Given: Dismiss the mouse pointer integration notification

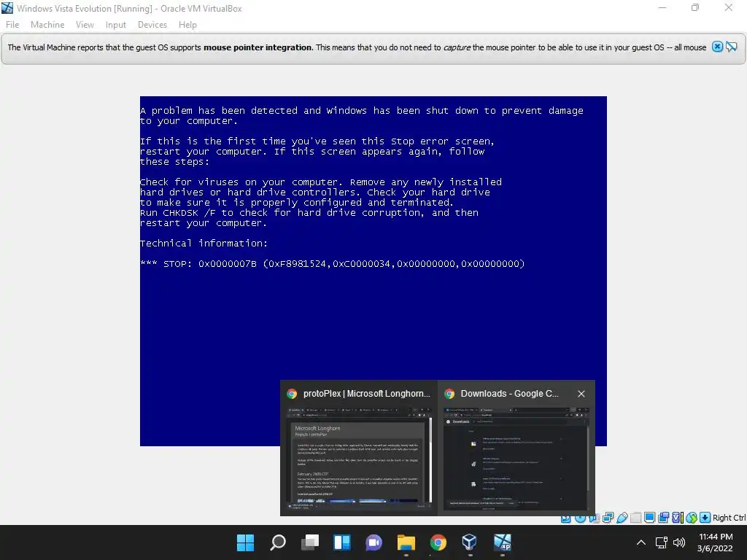Looking at the screenshot, I should 718,47.
